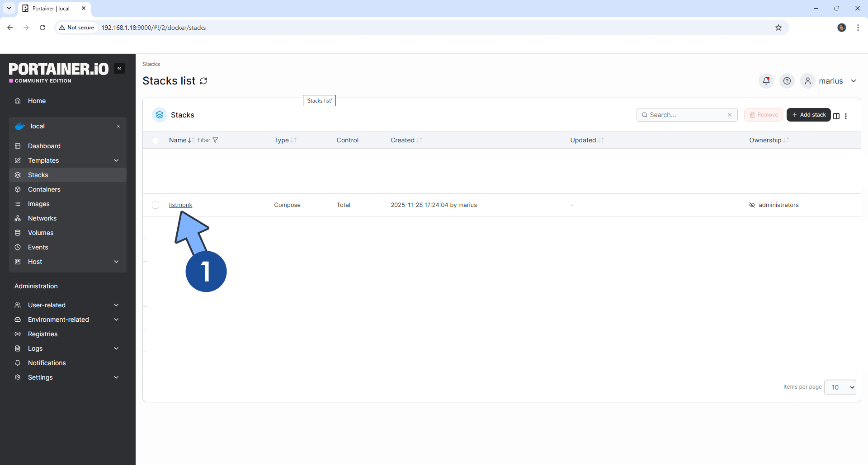Refresh the Stacks list
The image size is (868, 465).
tap(203, 80)
